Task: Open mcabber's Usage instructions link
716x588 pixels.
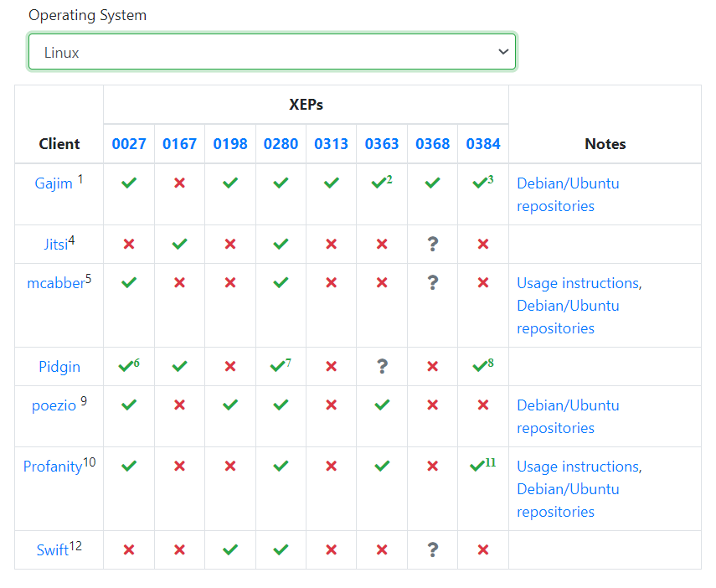Action: point(579,283)
